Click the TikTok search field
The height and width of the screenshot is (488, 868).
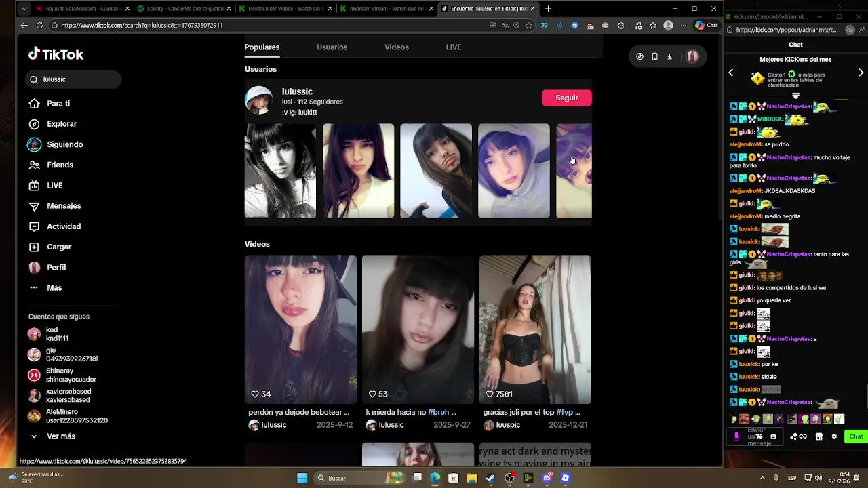73,79
